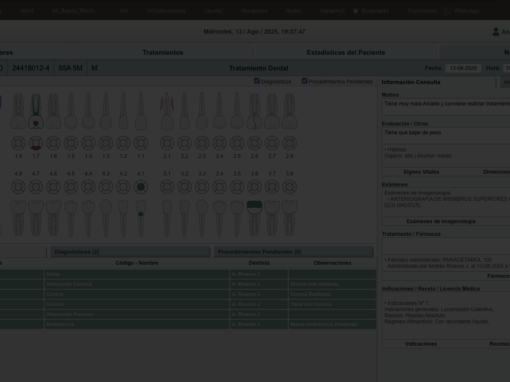Click the dentist cell in the Onlay row
The image size is (510, 382).
pyautogui.click(x=259, y=274)
